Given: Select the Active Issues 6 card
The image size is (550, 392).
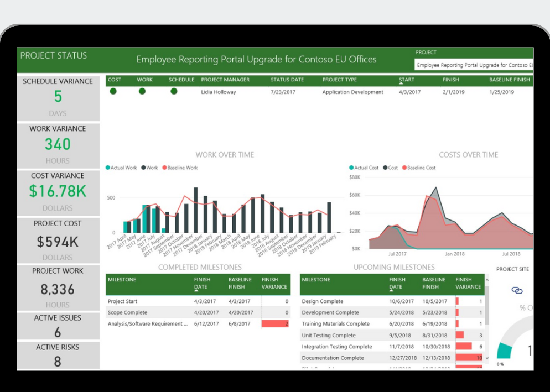Looking at the screenshot, I should point(58,326).
